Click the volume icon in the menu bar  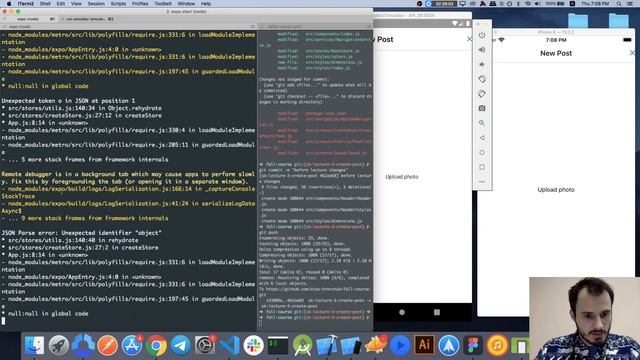coord(538,4)
